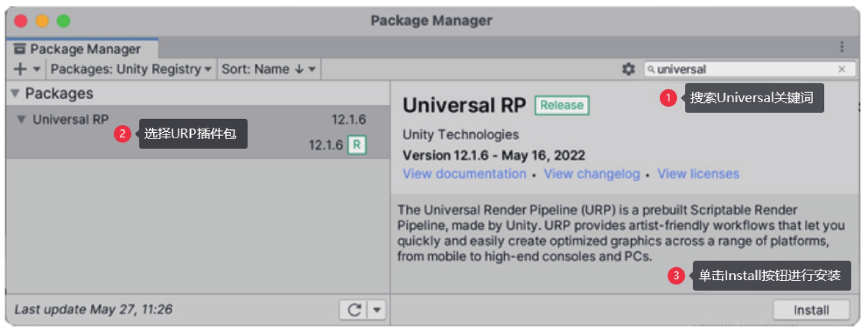Open the refresh options dropdown arrow

tap(377, 310)
